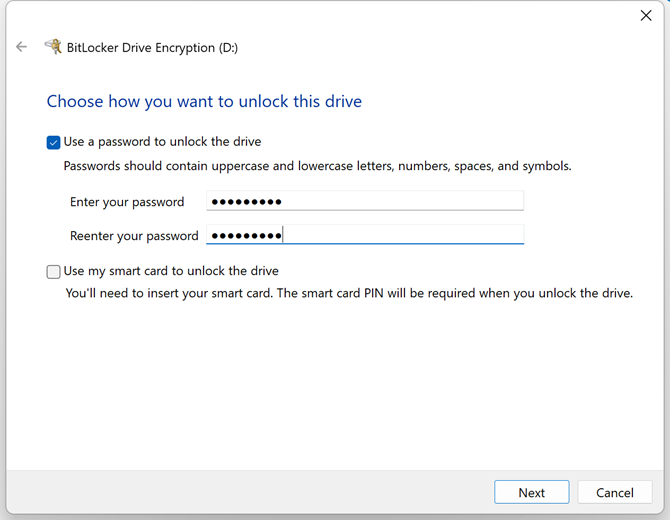Go back using the left arrow icon
Viewport: 670px width, 520px height.
21,47
